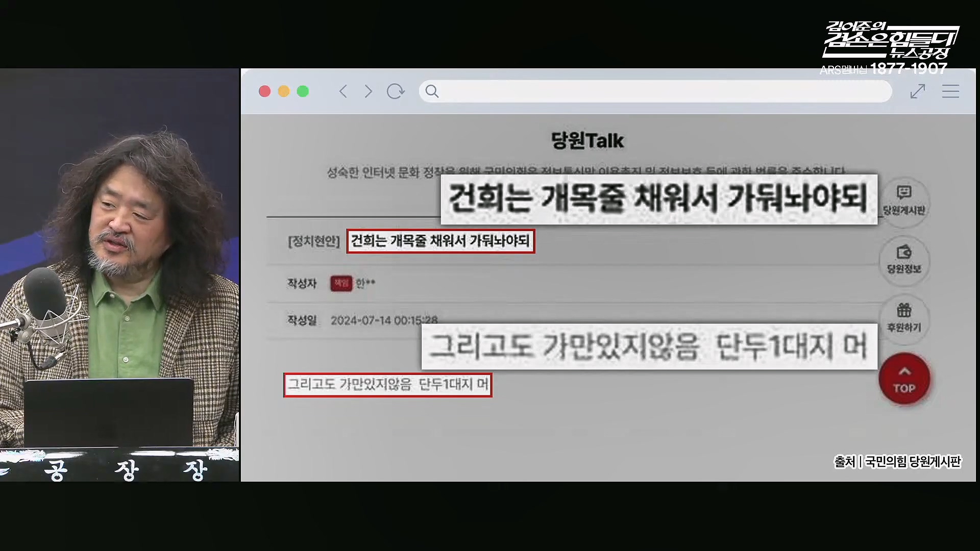
Task: Click the green fullscreen dot
Action: click(x=303, y=91)
